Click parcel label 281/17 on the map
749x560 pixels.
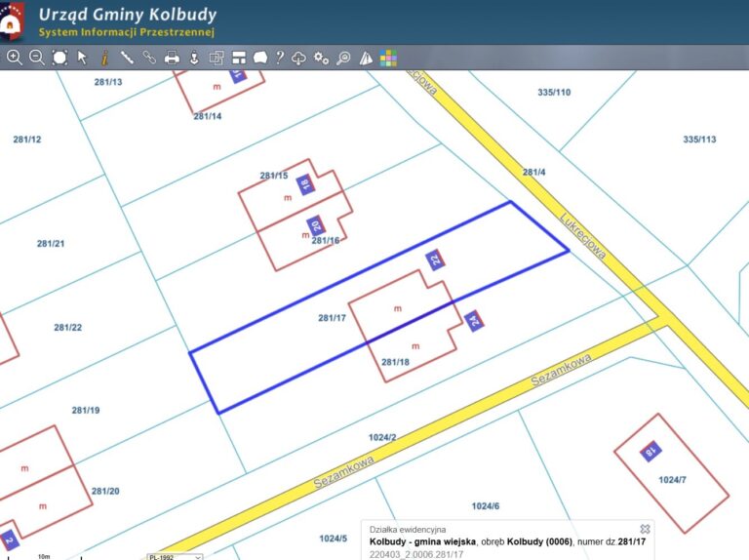[x=333, y=318]
